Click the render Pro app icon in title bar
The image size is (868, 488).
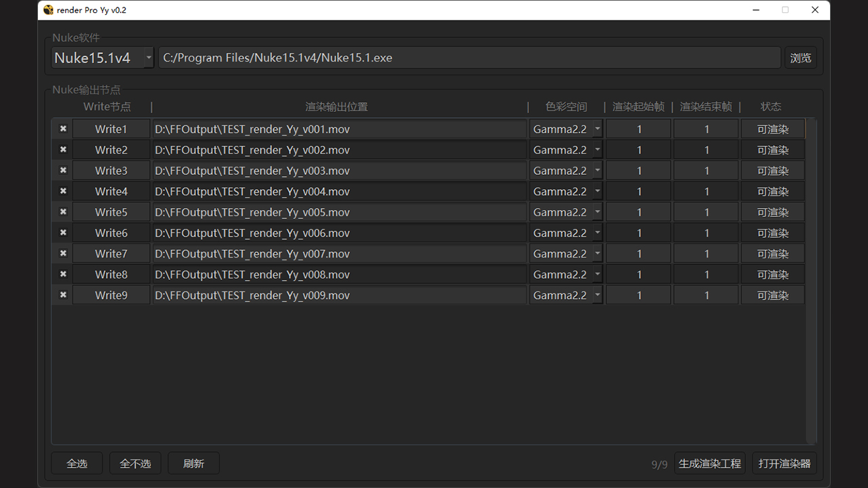click(x=48, y=10)
